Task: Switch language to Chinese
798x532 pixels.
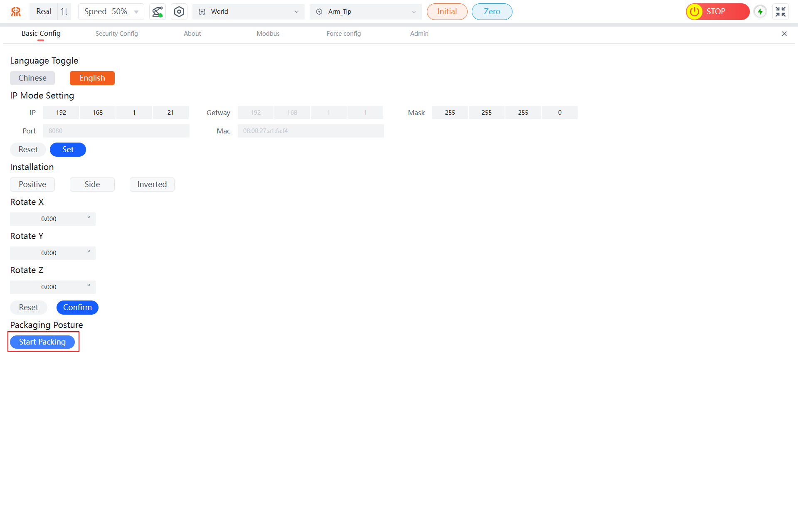Action: pyautogui.click(x=32, y=78)
